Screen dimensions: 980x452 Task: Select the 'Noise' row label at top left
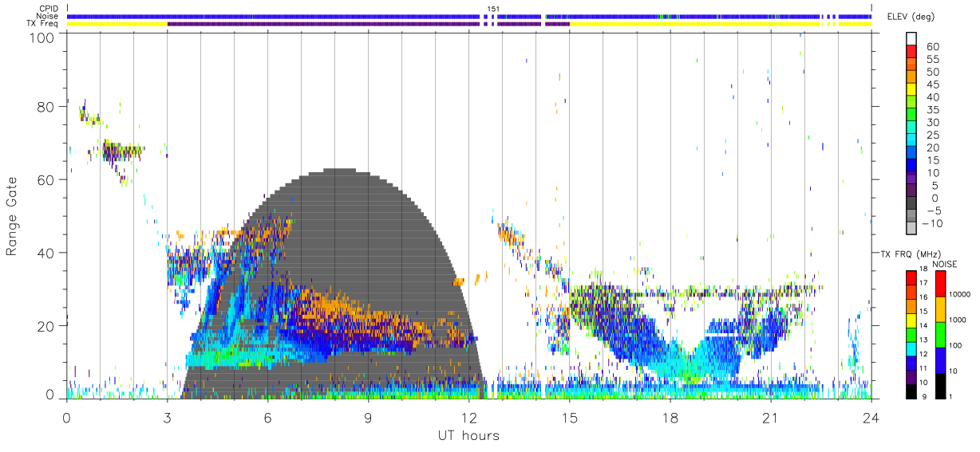pos(47,16)
